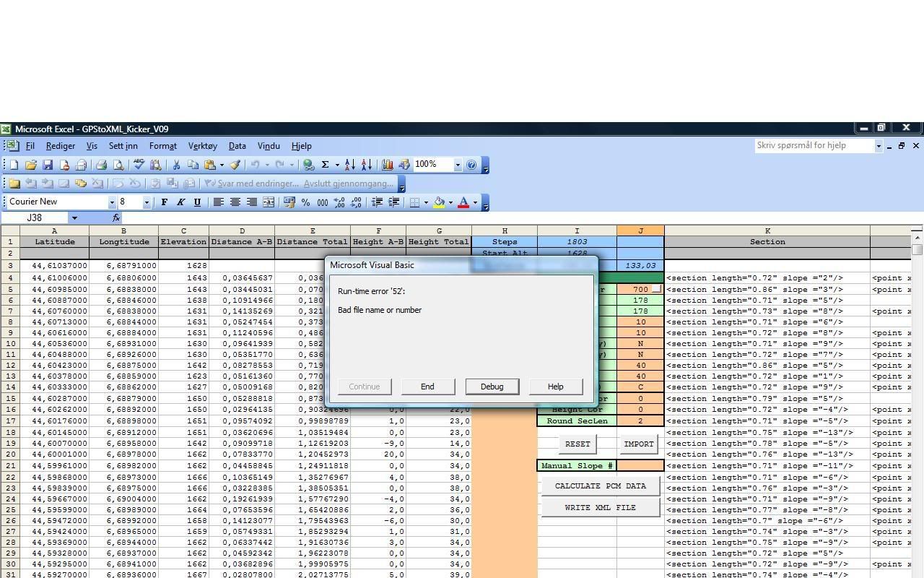Decrease indent icon in formatting toolbar
The width and height of the screenshot is (924, 578).
click(x=377, y=202)
